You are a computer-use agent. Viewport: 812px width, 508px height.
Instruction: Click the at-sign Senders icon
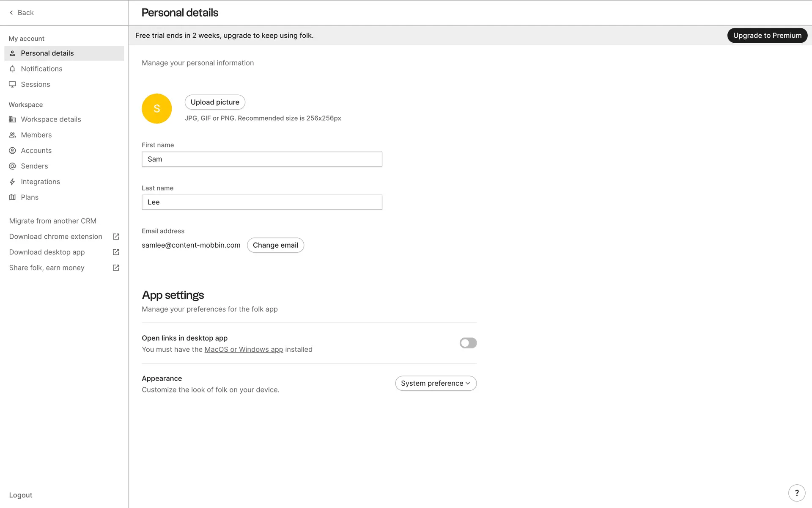[12, 166]
